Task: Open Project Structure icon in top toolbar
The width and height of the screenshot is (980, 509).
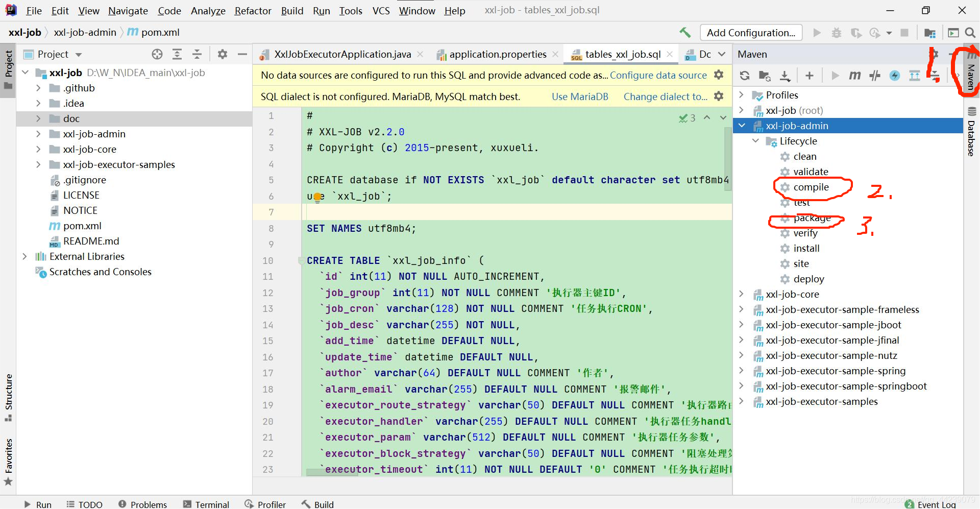Action: click(x=930, y=33)
